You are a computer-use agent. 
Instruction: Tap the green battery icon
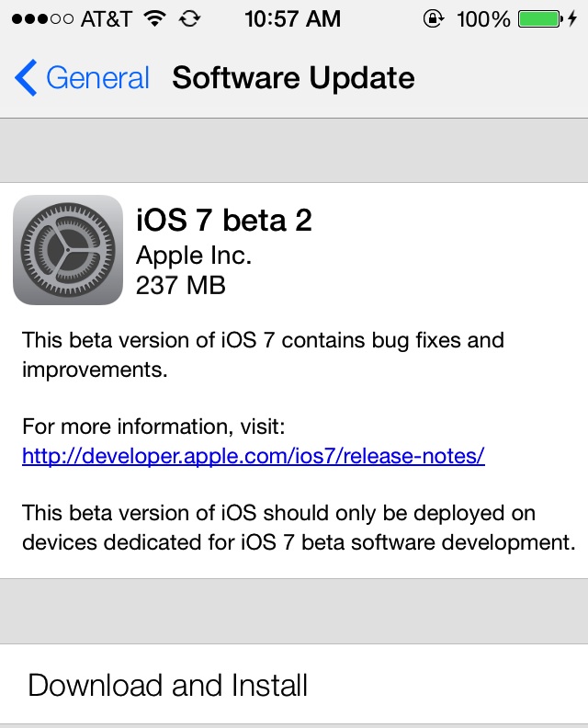coord(540,19)
